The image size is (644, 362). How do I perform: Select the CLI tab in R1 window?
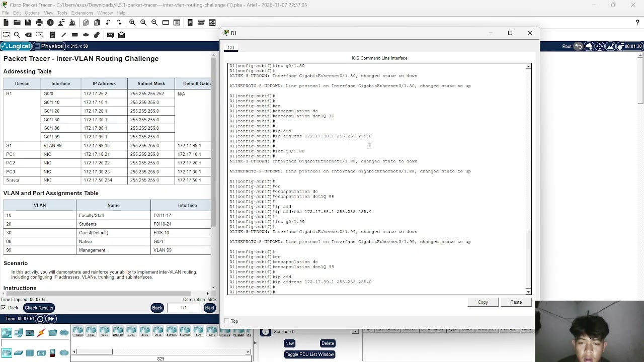(x=231, y=48)
